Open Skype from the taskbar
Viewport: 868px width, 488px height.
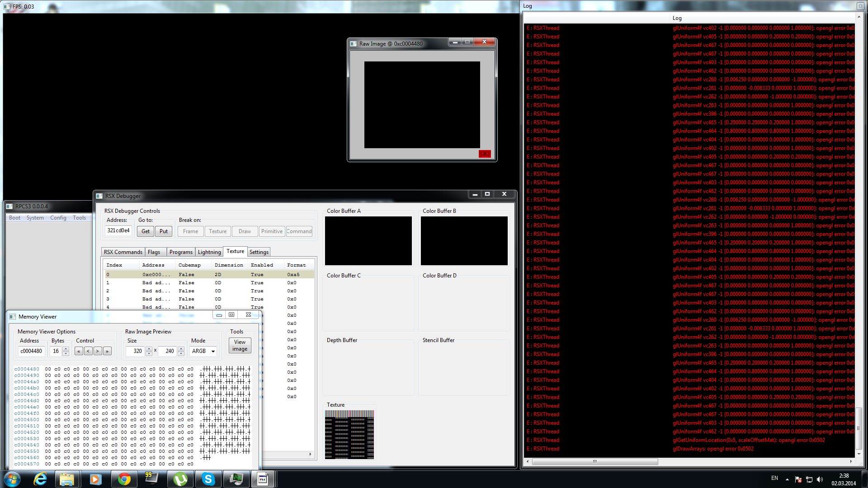208,479
